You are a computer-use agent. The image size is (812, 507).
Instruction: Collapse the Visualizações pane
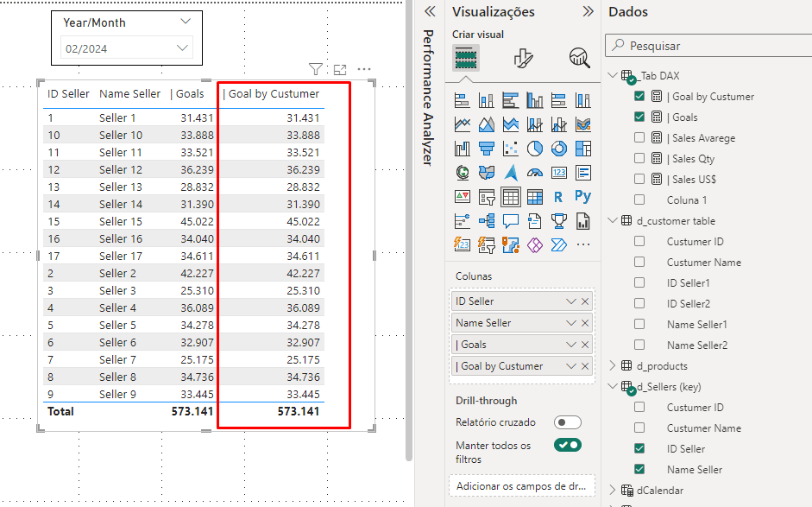click(588, 11)
